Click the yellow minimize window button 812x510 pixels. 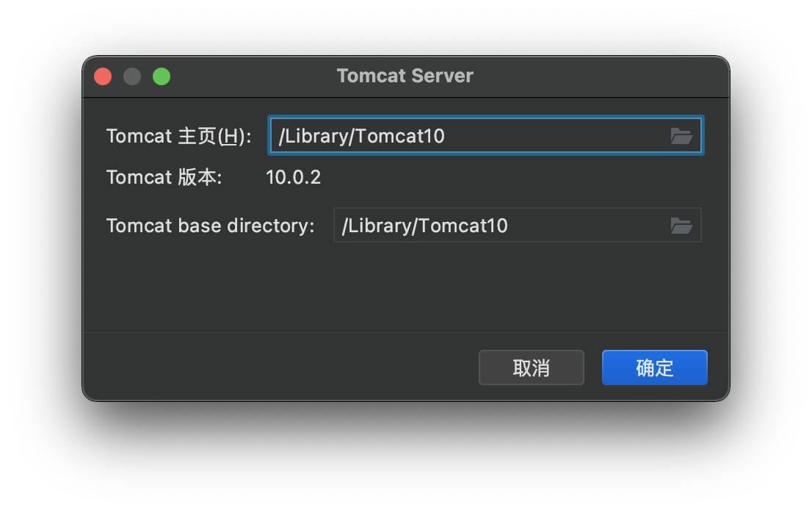[x=132, y=76]
